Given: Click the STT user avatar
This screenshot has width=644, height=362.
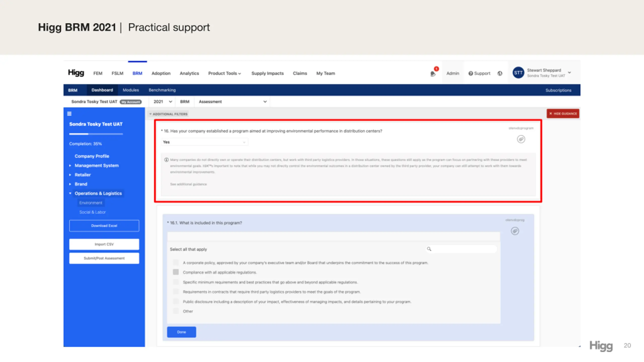Looking at the screenshot, I should 518,73.
